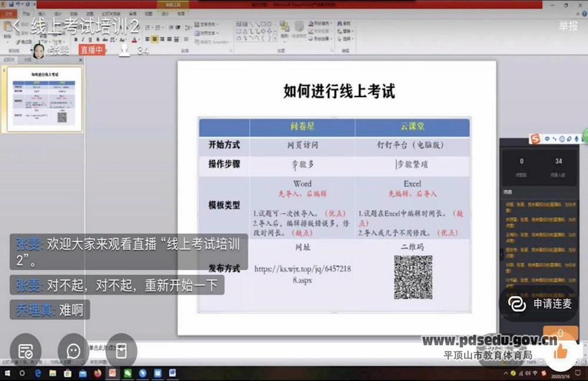Select the slide 1 thumbnail in left panel
Image resolution: width=588 pixels, height=381 pixels.
(x=45, y=98)
